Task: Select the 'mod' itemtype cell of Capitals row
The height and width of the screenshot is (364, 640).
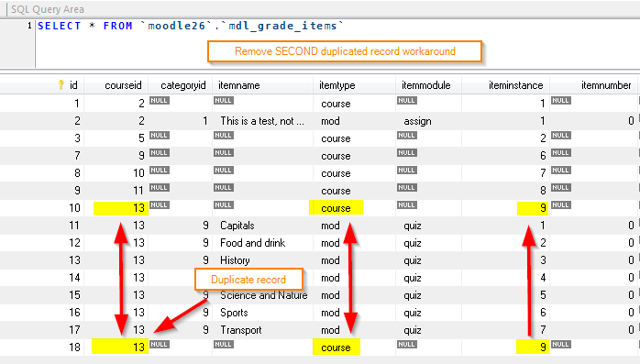Action: (x=330, y=226)
